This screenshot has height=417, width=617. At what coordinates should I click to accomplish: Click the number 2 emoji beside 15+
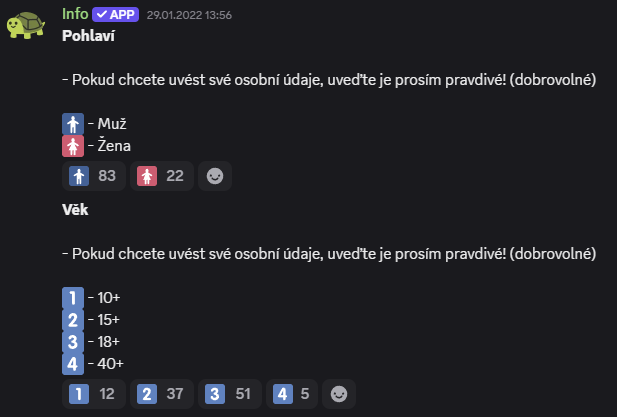(x=73, y=320)
